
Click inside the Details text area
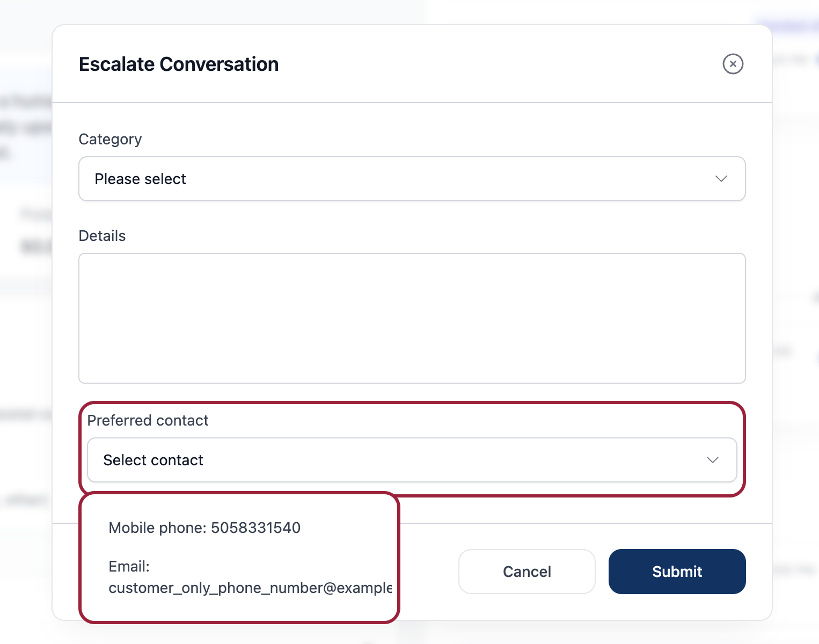412,318
